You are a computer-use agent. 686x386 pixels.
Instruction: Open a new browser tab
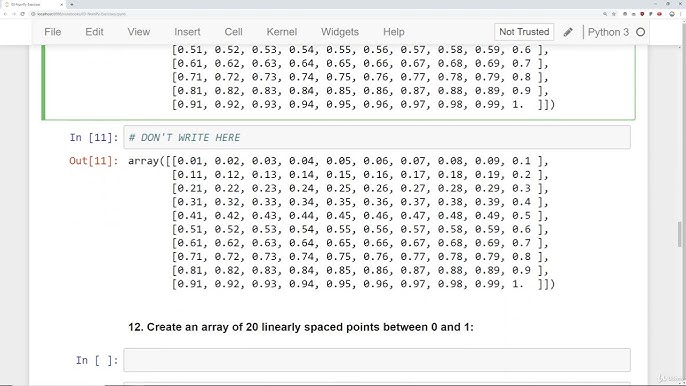(72, 4)
